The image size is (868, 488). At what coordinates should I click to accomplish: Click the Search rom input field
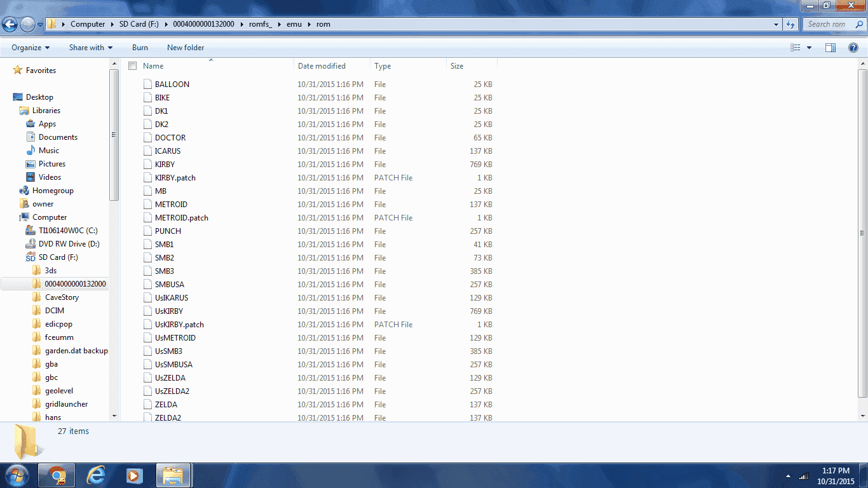pyautogui.click(x=834, y=24)
